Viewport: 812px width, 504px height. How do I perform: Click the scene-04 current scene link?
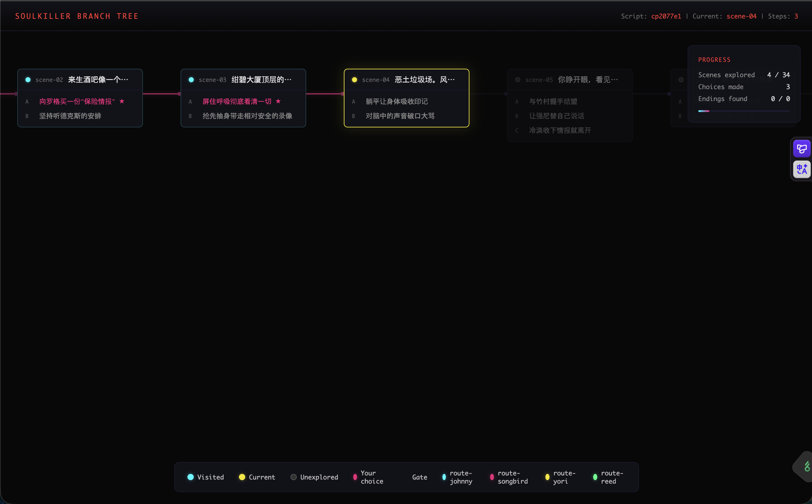pyautogui.click(x=741, y=16)
